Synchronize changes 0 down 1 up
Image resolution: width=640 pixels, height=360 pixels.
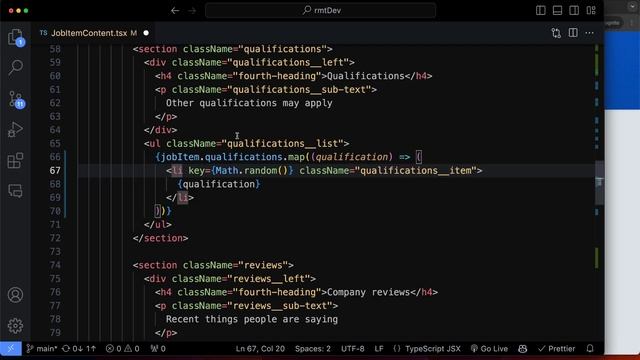coord(79,349)
